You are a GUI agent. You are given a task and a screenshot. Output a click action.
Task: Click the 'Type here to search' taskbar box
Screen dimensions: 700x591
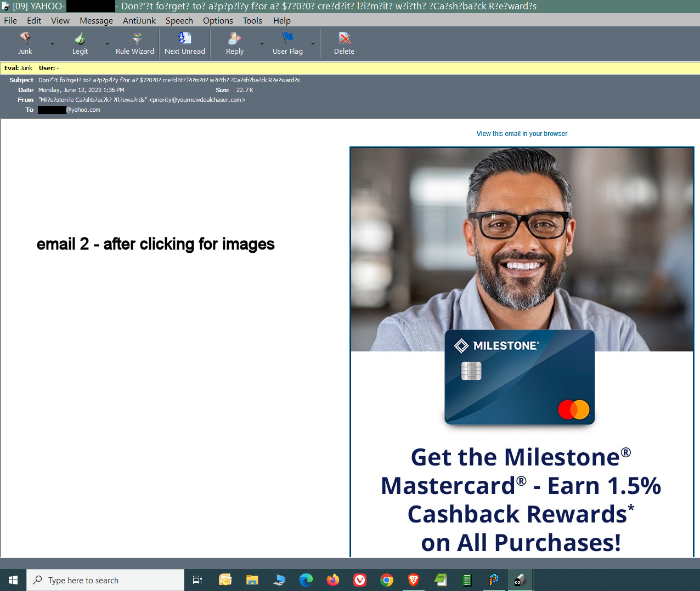(105, 580)
